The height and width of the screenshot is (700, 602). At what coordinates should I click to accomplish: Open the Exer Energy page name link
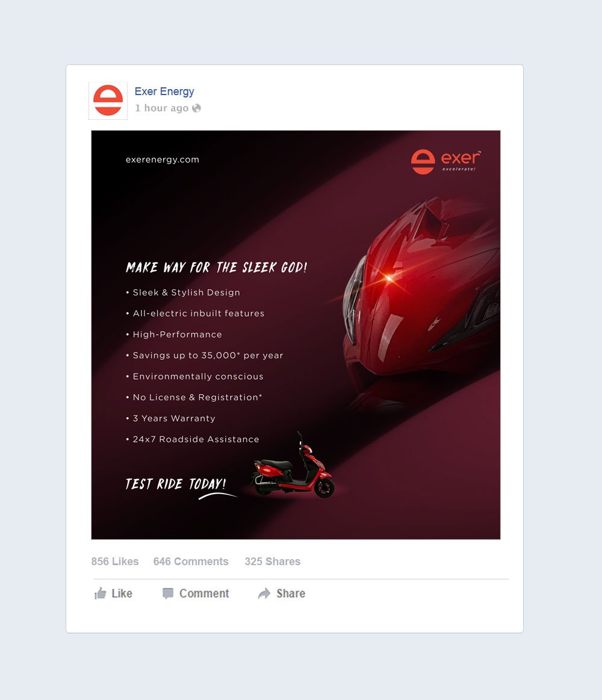pyautogui.click(x=164, y=91)
